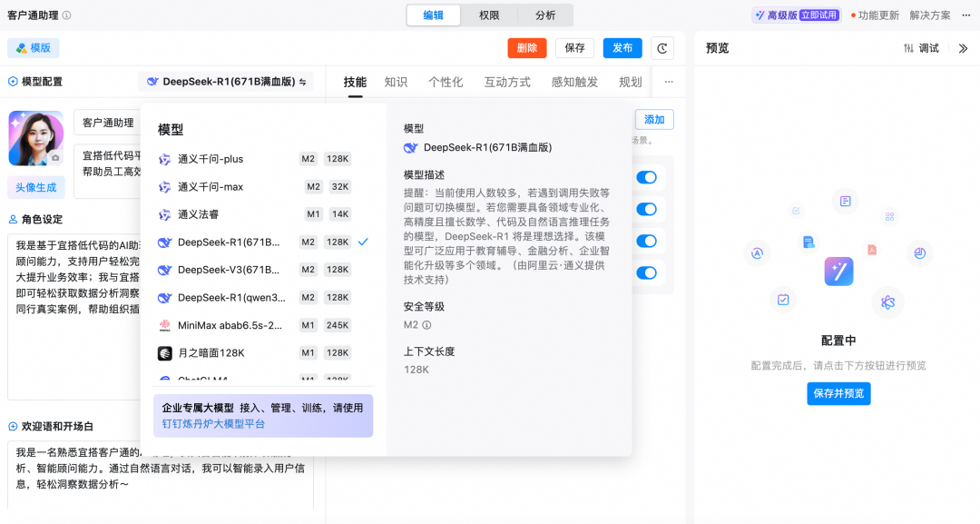The width and height of the screenshot is (980, 524).
Task: Collapse the preview panel with double-chevron icon
Action: (x=963, y=48)
